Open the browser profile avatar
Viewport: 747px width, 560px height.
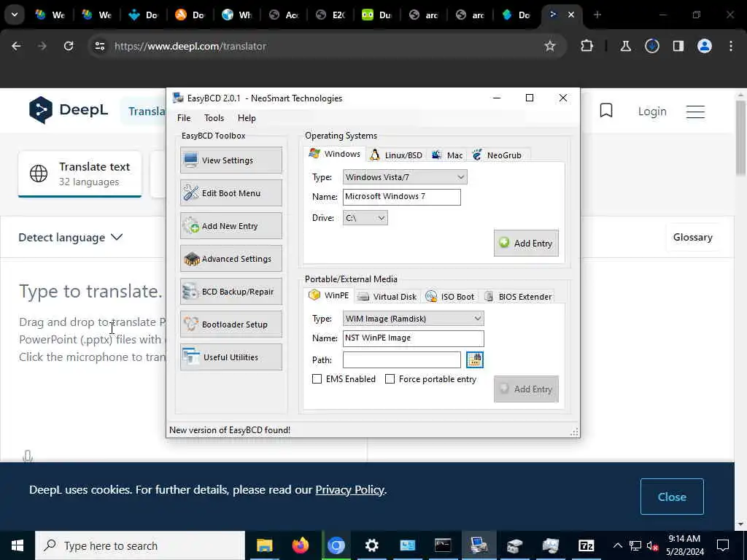(x=704, y=46)
